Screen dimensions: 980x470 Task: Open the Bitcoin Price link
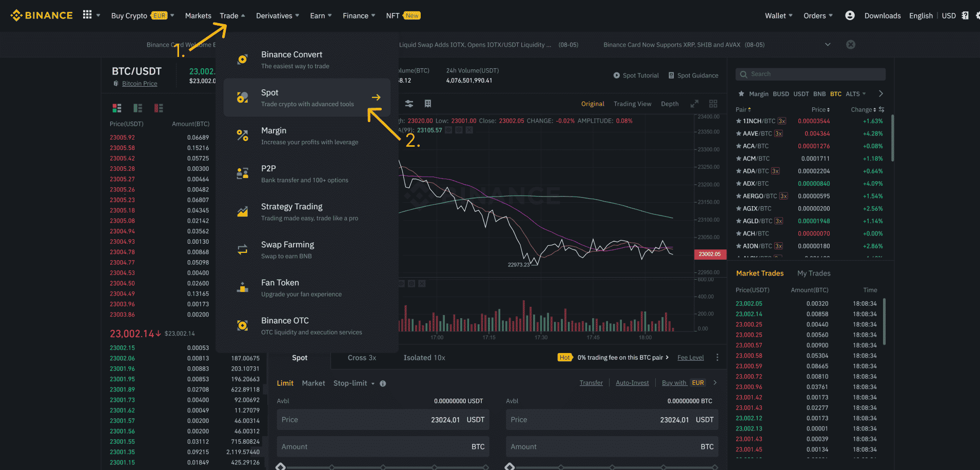coord(140,84)
